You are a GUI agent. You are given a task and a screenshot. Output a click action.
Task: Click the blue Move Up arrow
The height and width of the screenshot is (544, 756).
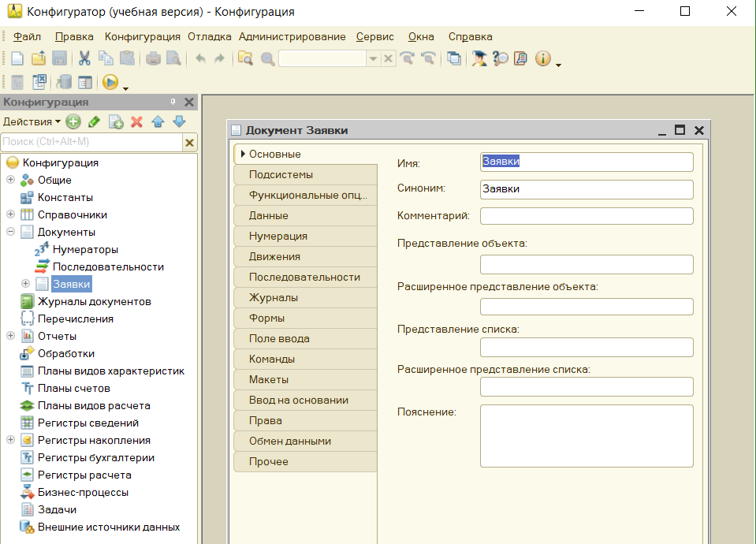point(158,121)
